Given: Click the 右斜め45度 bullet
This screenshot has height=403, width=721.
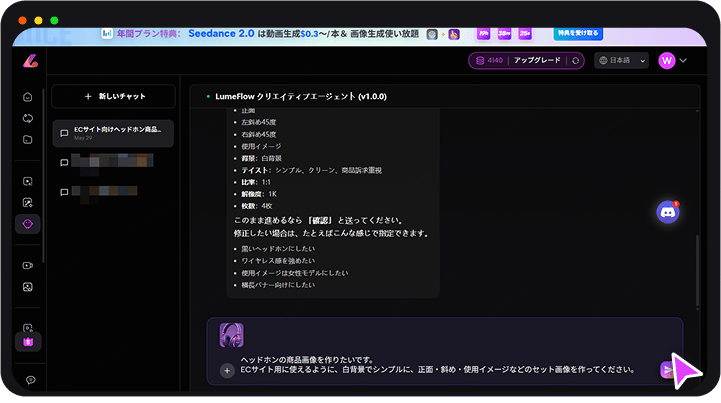Looking at the screenshot, I should 259,134.
